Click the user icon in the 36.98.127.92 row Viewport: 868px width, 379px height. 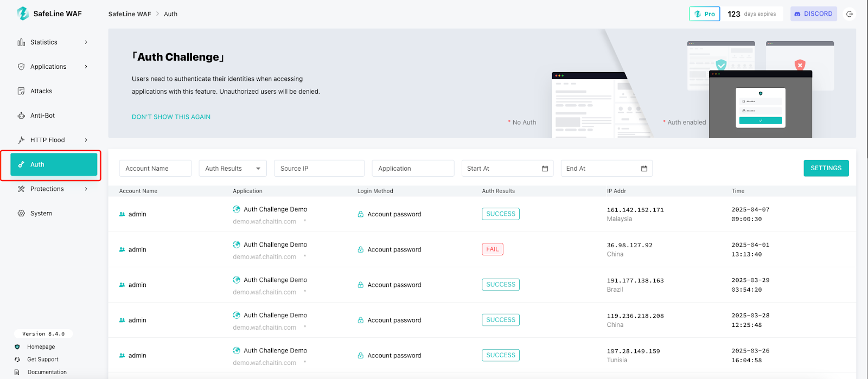pyautogui.click(x=122, y=249)
